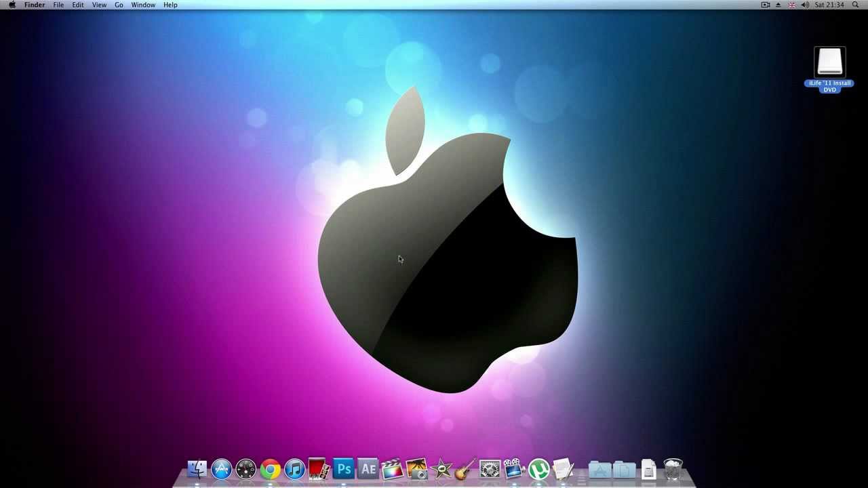
Task: Open the volume control in the menu bar
Action: tap(805, 5)
